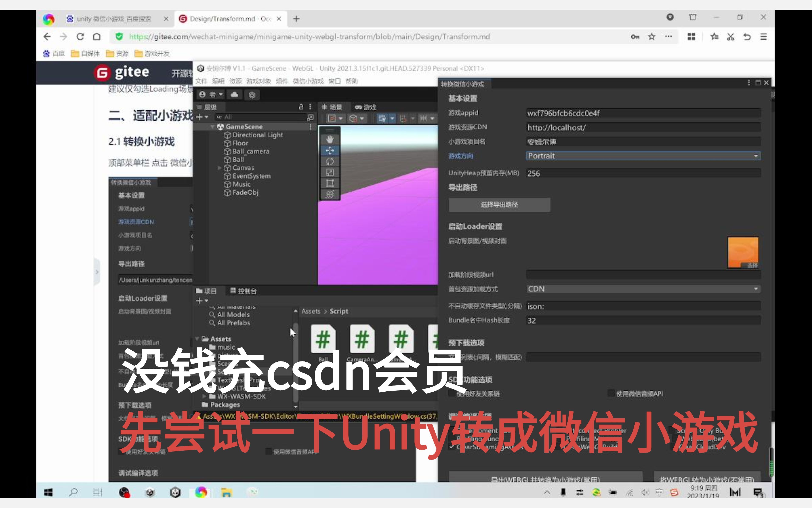Click browser bookmark star icon
Image resolution: width=812 pixels, height=508 pixels.
tap(652, 37)
